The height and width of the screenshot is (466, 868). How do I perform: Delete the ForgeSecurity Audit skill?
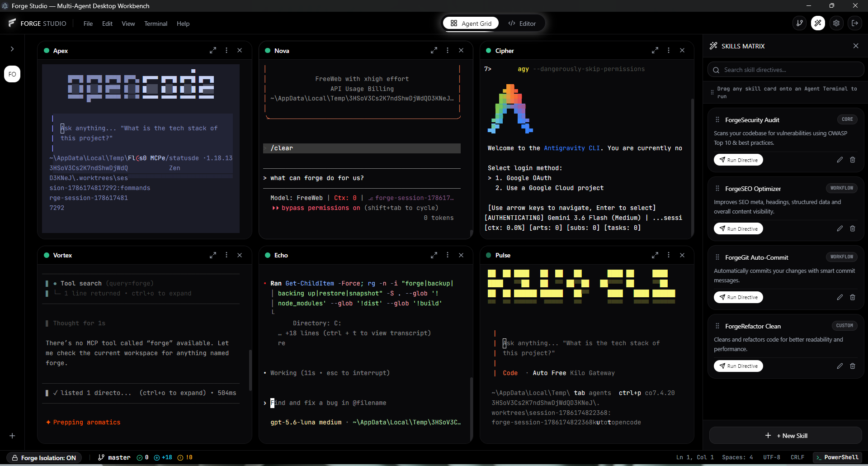pos(853,160)
